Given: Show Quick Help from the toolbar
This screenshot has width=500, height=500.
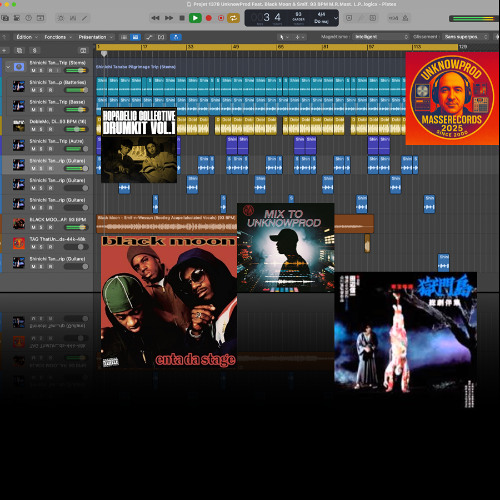Looking at the screenshot, I should pos(29,18).
